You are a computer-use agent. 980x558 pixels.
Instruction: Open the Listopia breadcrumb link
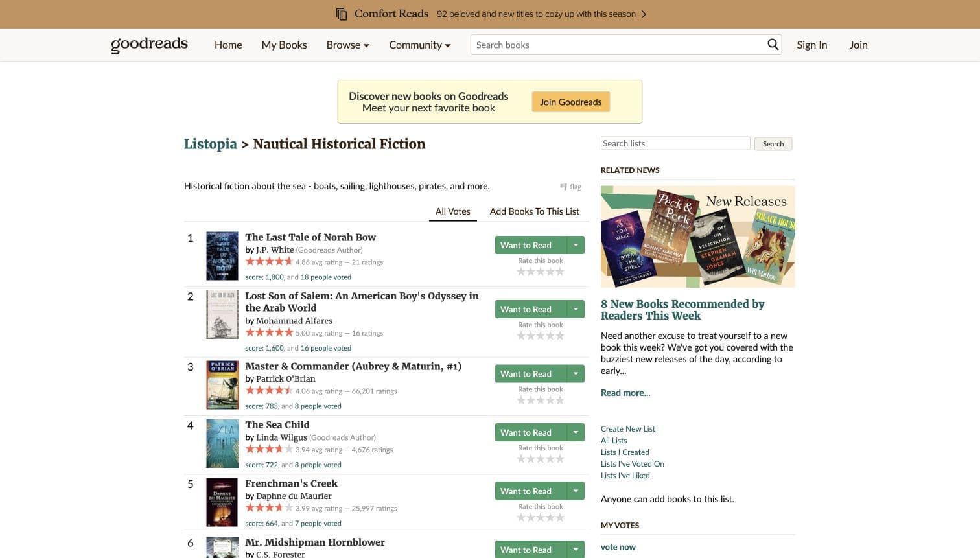click(x=211, y=144)
